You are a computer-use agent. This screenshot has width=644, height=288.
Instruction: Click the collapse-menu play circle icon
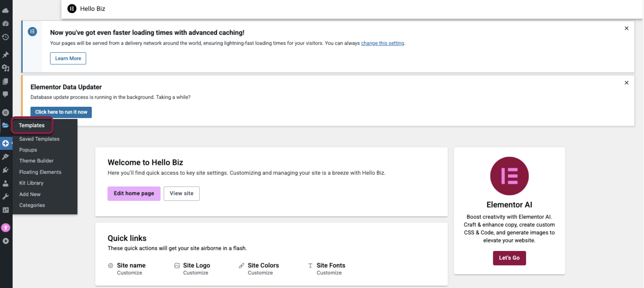(5, 241)
